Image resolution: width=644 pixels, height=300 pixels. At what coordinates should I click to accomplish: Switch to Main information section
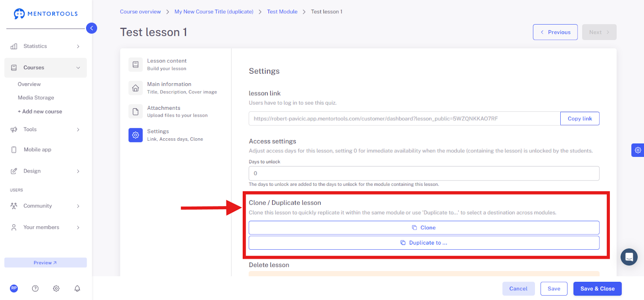[x=182, y=88]
